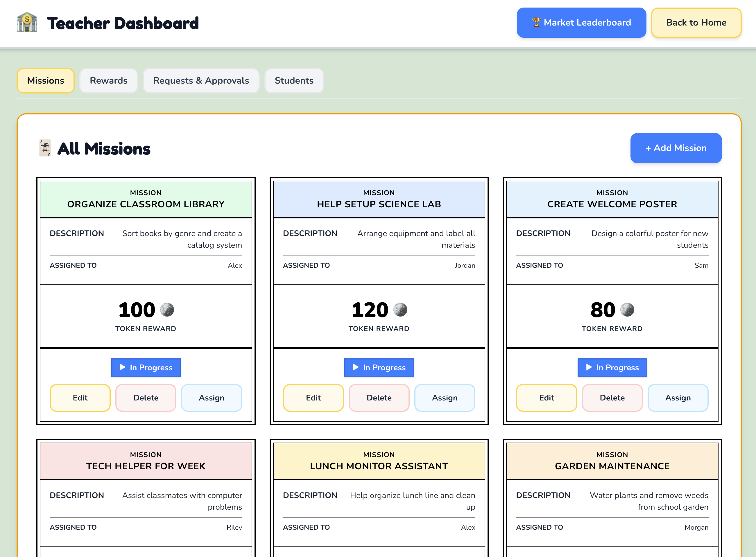Click In Progress badge on Create Welcome Poster

(x=612, y=368)
